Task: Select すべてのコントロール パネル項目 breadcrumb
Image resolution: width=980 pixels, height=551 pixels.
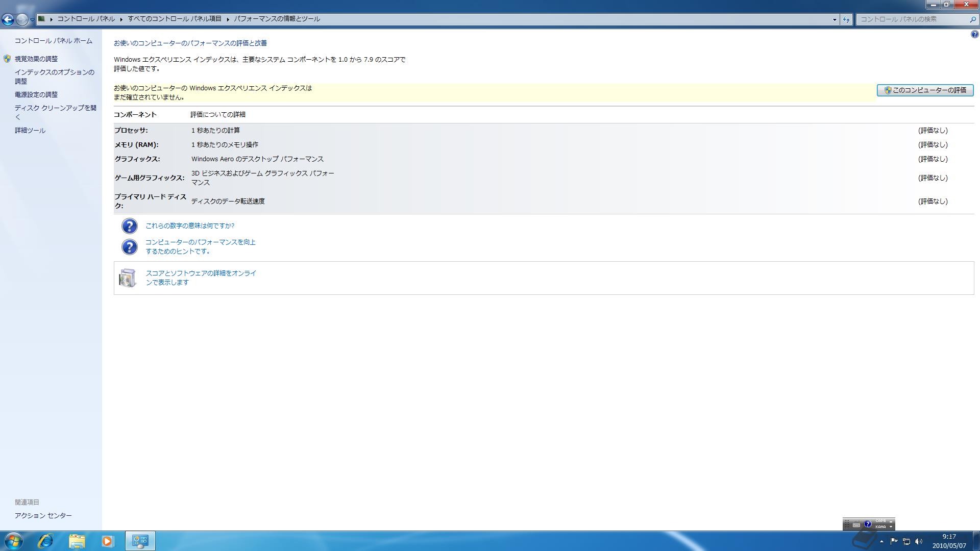Action: click(175, 19)
